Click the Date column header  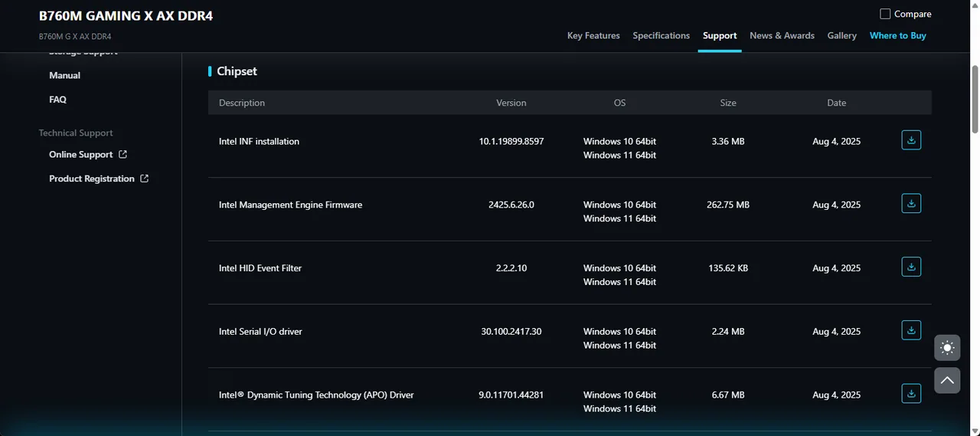pyautogui.click(x=837, y=103)
